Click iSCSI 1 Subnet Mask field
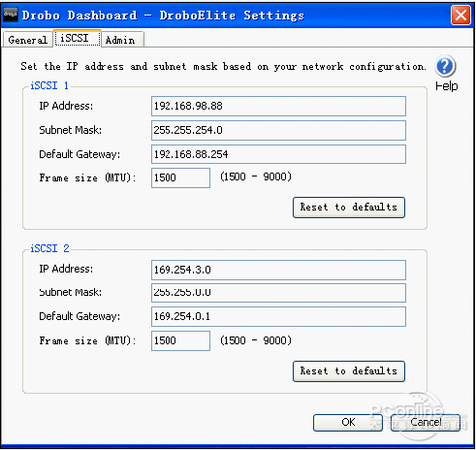 [278, 130]
